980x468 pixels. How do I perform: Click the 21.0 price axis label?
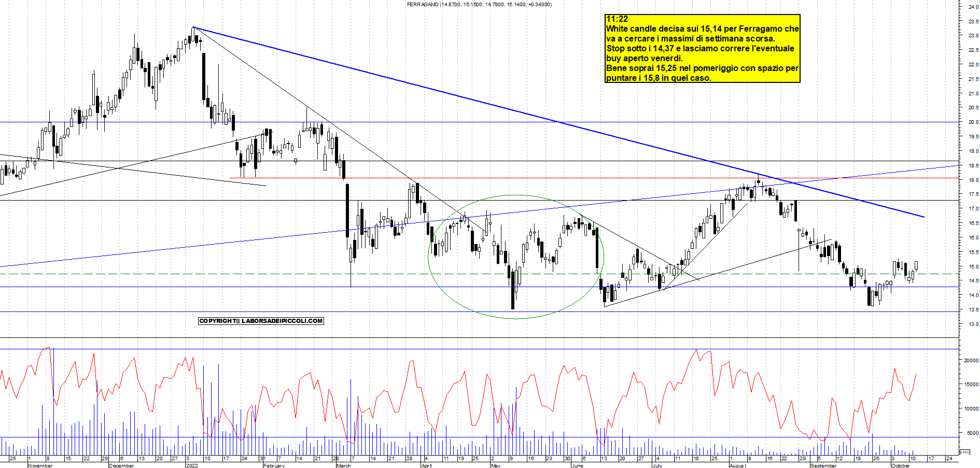click(973, 94)
